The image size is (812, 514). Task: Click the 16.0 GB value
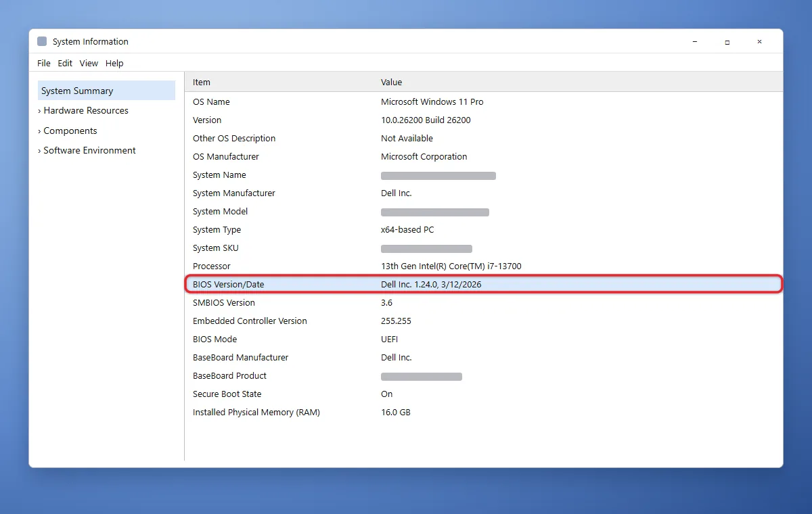pyautogui.click(x=396, y=412)
